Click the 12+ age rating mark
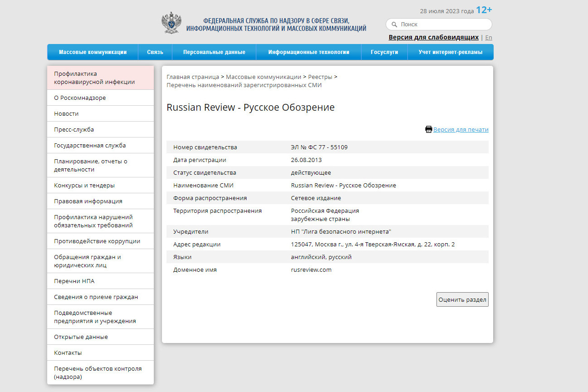The image size is (588, 392). pyautogui.click(x=484, y=10)
